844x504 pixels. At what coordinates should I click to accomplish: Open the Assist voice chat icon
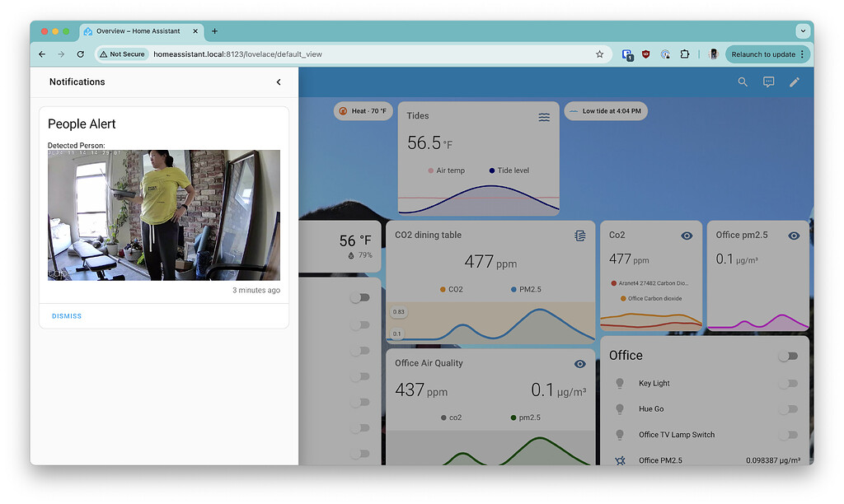point(768,82)
